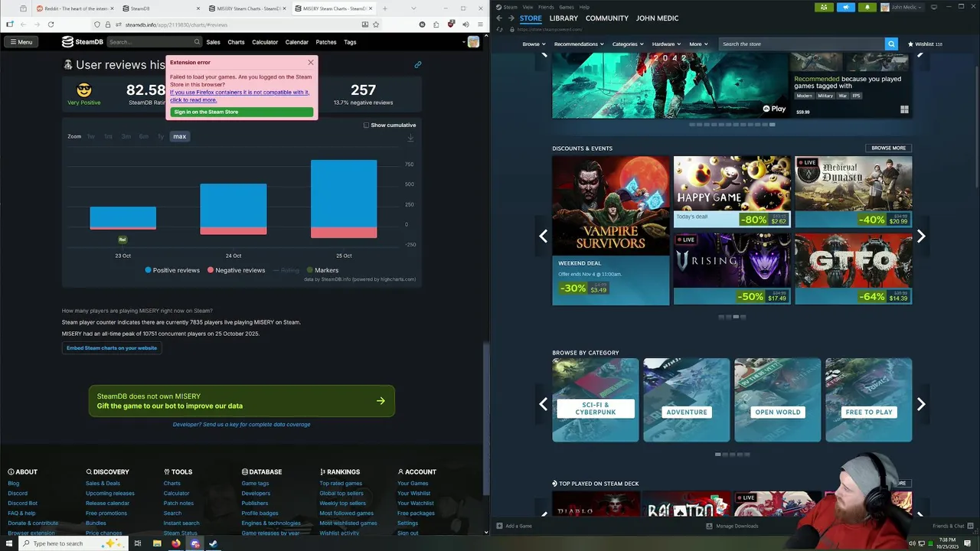Go to Calendar in SteamDB navigation
The width and height of the screenshot is (980, 551).
click(297, 42)
